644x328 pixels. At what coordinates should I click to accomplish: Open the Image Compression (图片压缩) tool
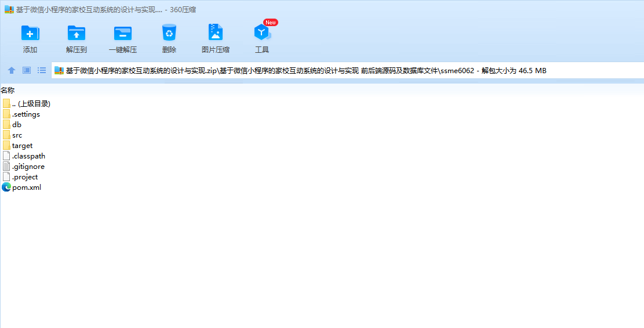[x=216, y=32]
